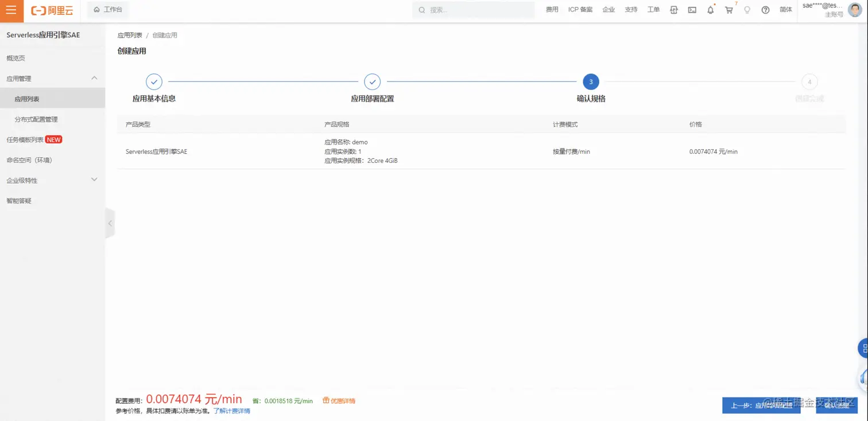868x421 pixels.
Task: Switch to 概览页 in sidebar
Action: pos(15,58)
